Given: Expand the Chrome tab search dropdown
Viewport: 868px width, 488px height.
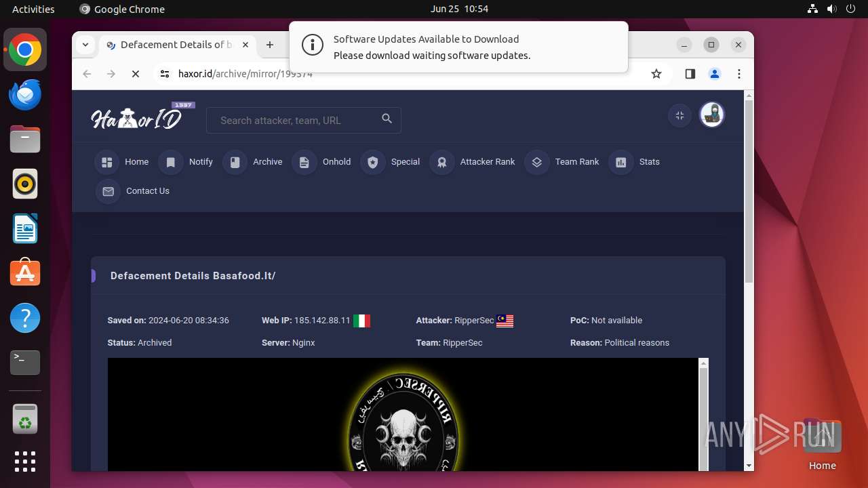Looking at the screenshot, I should click(85, 45).
